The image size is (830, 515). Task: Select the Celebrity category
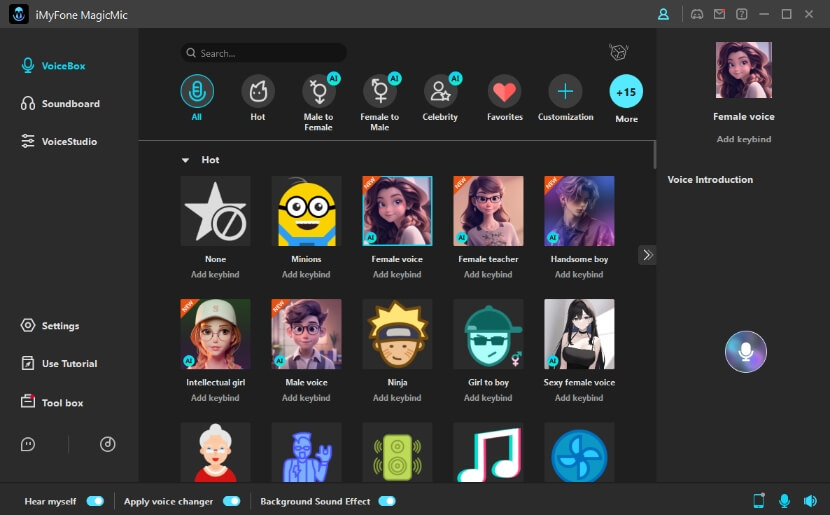tap(440, 92)
